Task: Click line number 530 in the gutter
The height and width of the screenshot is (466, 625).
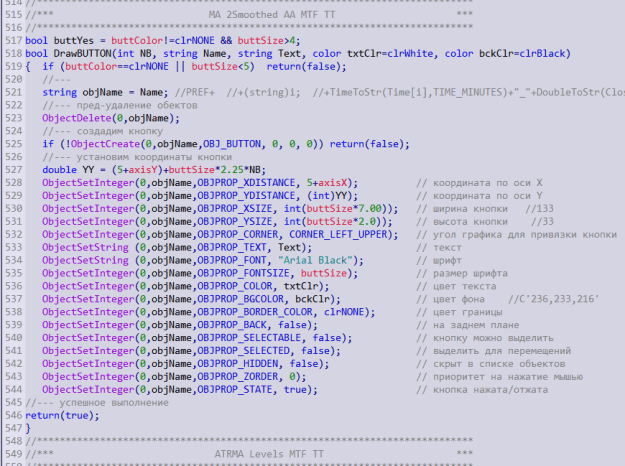Action: (x=13, y=208)
